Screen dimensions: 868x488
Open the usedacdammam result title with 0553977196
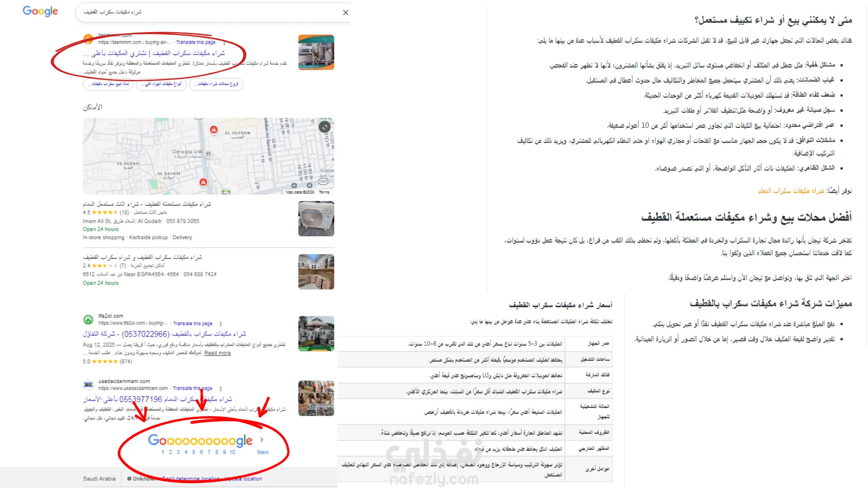click(x=157, y=399)
